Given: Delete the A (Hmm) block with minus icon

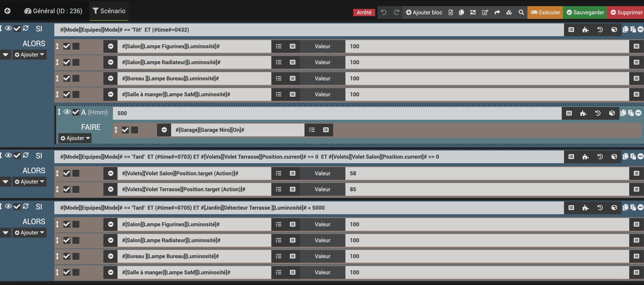Looking at the screenshot, I should click(638, 113).
